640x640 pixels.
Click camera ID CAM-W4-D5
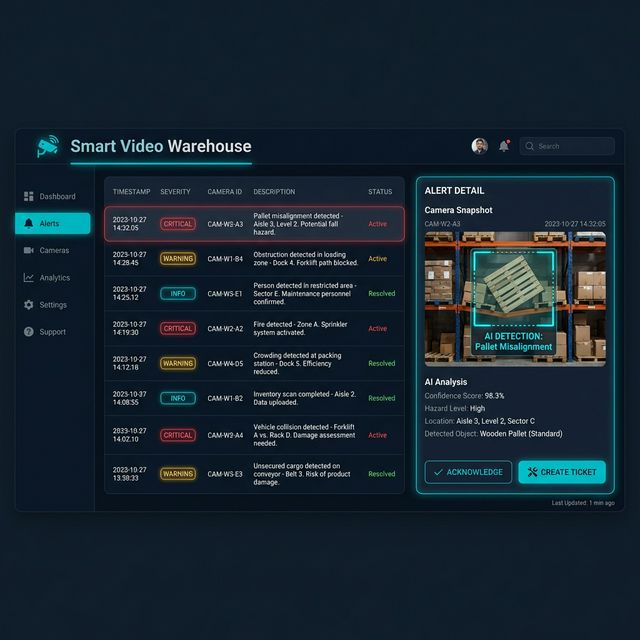pos(225,364)
